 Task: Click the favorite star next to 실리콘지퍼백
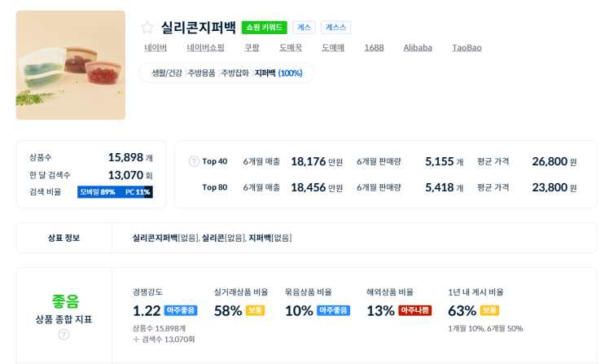(147, 28)
